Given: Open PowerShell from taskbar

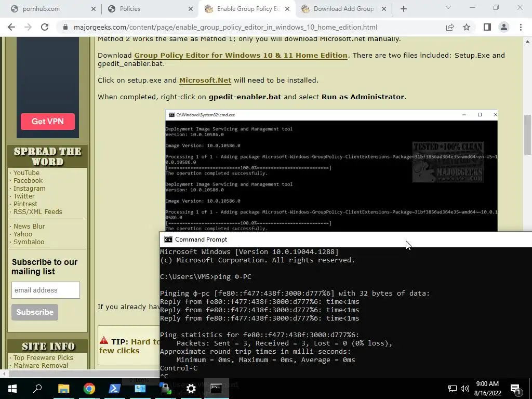Looking at the screenshot, I should [114, 389].
